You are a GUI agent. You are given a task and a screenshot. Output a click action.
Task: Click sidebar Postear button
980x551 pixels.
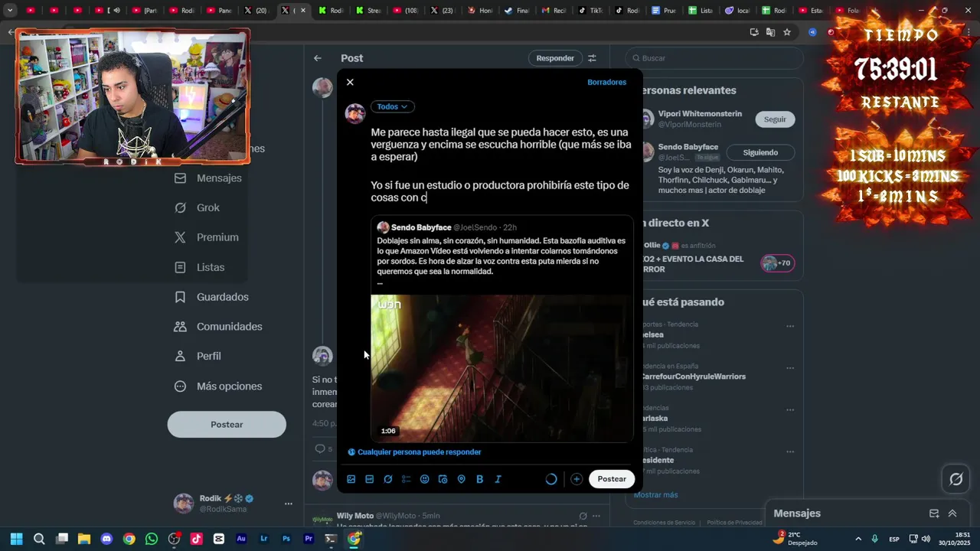click(227, 425)
